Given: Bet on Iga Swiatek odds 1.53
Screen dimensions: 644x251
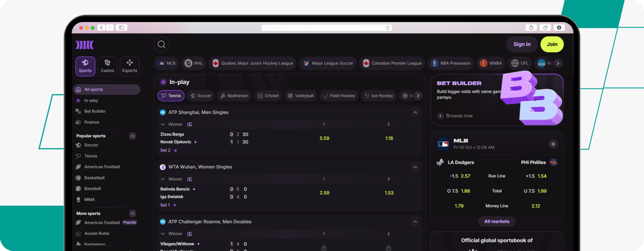Looking at the screenshot, I should point(389,193).
